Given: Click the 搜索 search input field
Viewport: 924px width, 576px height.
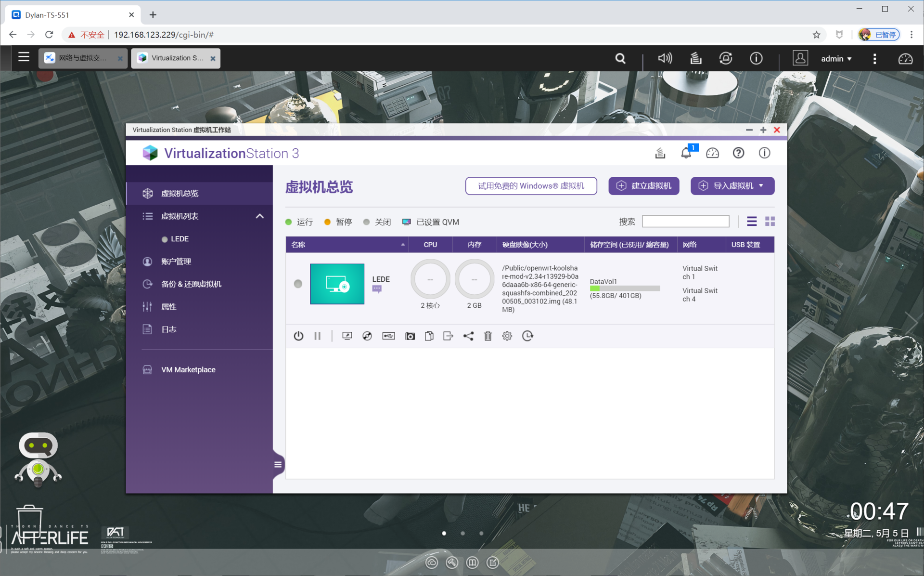Looking at the screenshot, I should (685, 222).
